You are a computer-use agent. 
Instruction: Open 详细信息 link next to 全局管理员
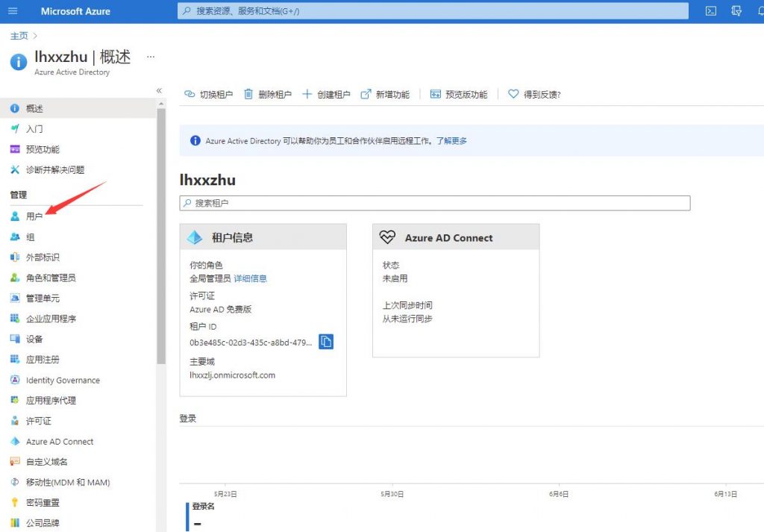(251, 278)
